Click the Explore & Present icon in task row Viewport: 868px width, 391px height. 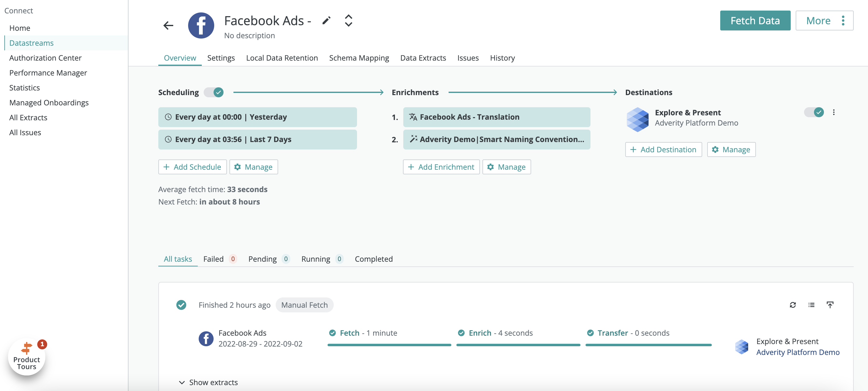tap(741, 347)
